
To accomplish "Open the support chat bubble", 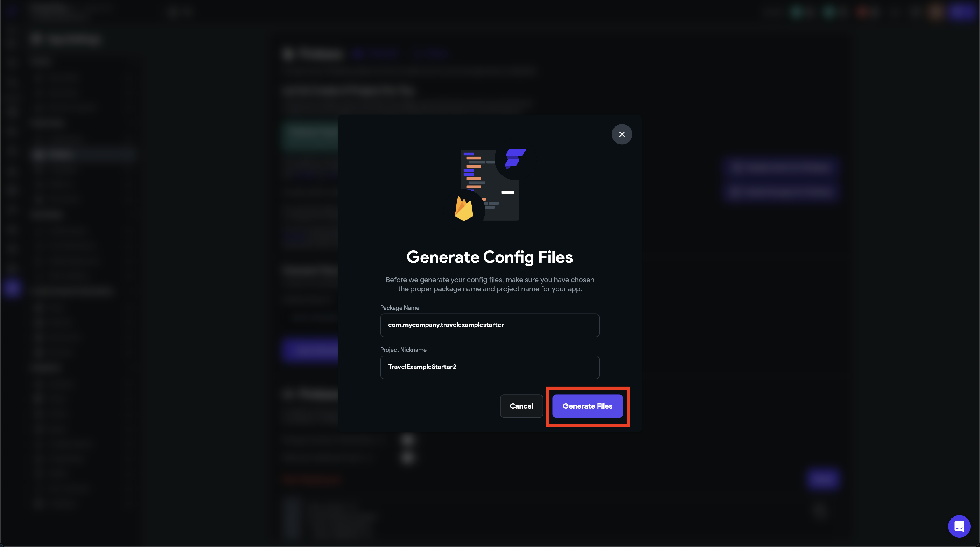I will pos(959,526).
